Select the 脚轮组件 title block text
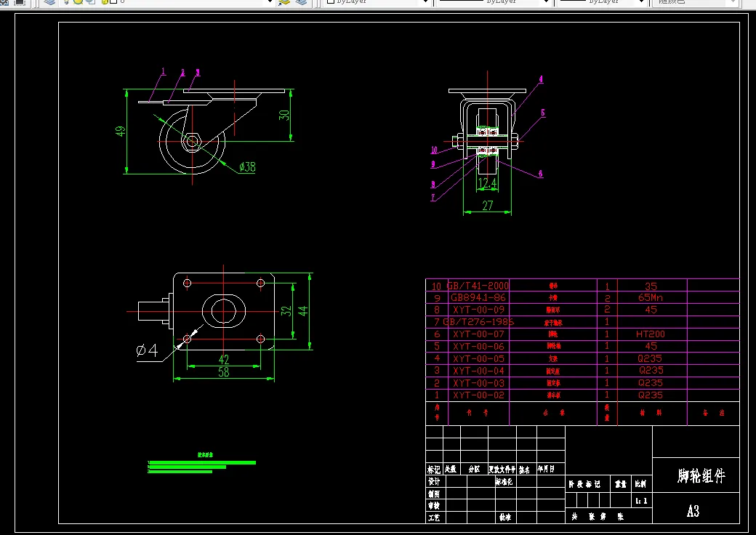This screenshot has width=756, height=535. pyautogui.click(x=701, y=475)
